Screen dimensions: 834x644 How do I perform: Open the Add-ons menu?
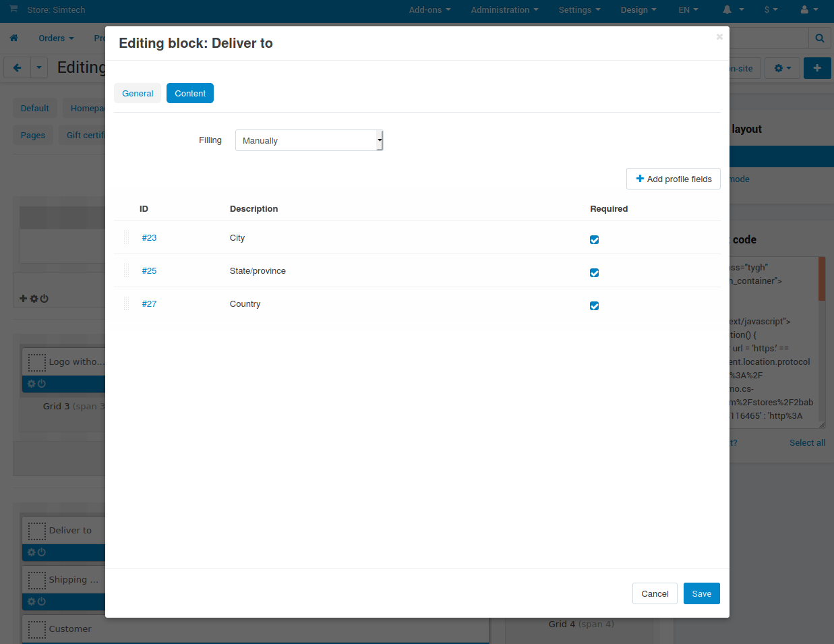(x=429, y=10)
